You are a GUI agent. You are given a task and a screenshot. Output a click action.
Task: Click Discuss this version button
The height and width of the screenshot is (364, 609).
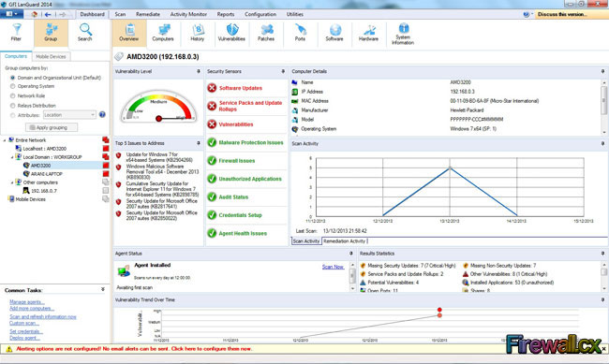571,14
